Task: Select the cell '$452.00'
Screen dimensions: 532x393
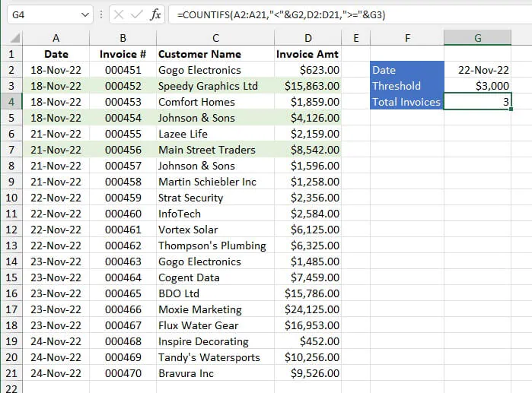Action: click(308, 341)
